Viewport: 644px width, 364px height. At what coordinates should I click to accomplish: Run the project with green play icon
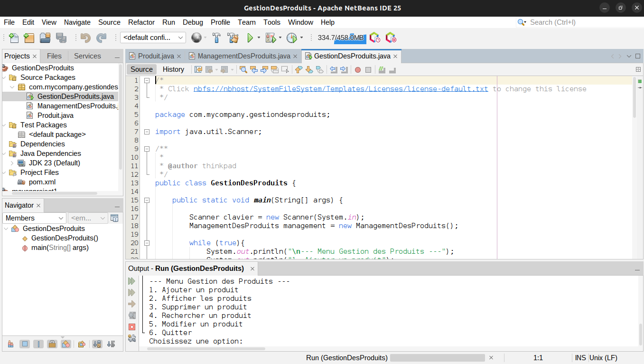250,38
